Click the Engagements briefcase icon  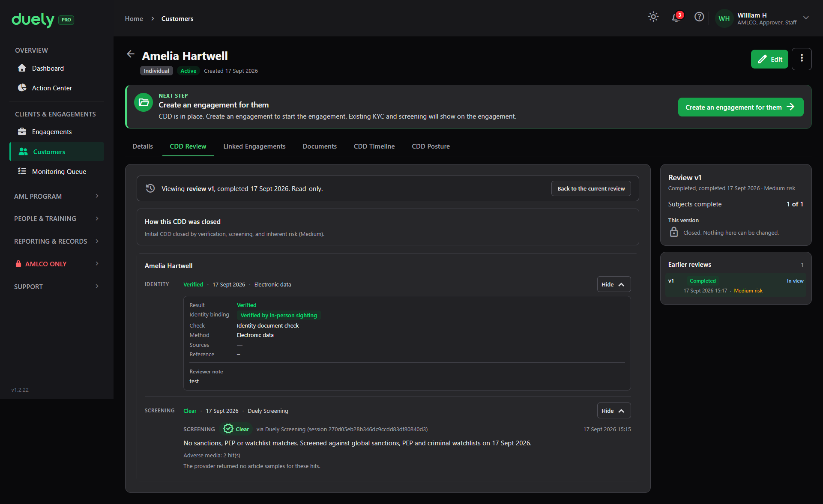point(22,131)
